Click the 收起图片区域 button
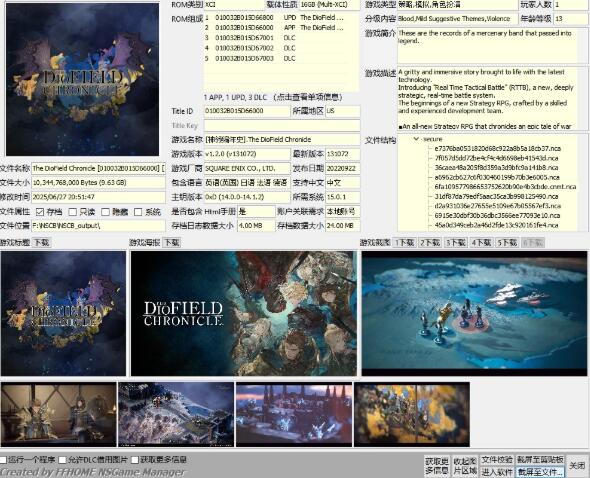The image size is (590, 478). [x=465, y=466]
